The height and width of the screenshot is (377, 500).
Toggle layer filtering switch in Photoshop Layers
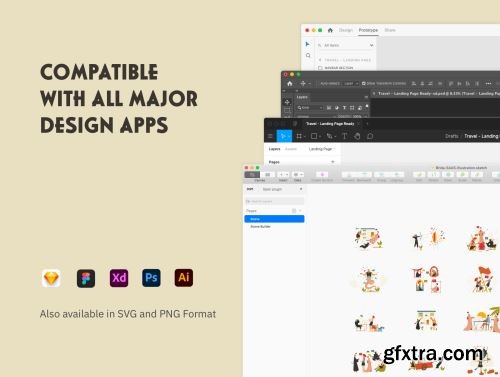[367, 106]
